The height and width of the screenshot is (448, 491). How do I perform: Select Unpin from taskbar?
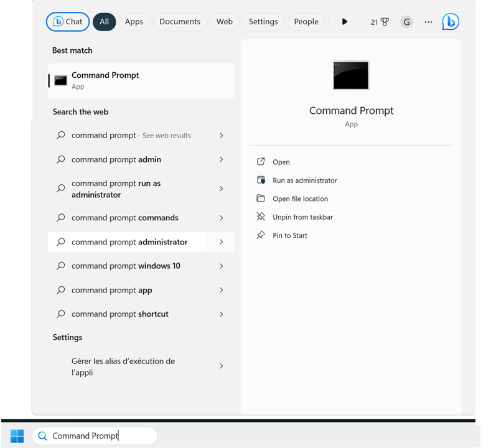302,217
